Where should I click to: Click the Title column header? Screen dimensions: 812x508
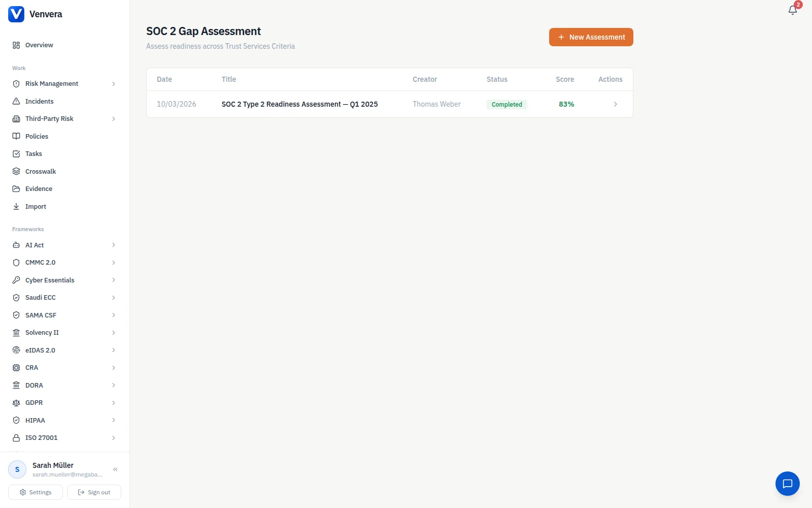pyautogui.click(x=229, y=79)
